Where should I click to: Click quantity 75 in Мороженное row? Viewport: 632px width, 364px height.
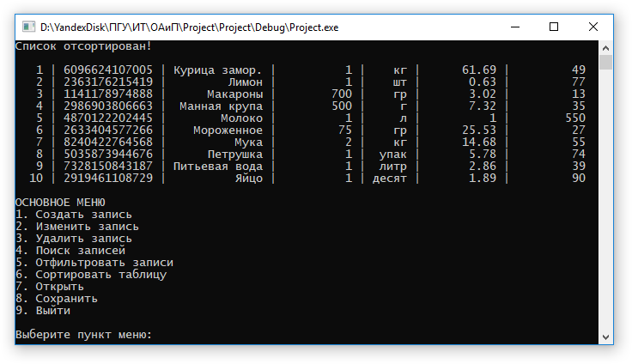click(345, 130)
